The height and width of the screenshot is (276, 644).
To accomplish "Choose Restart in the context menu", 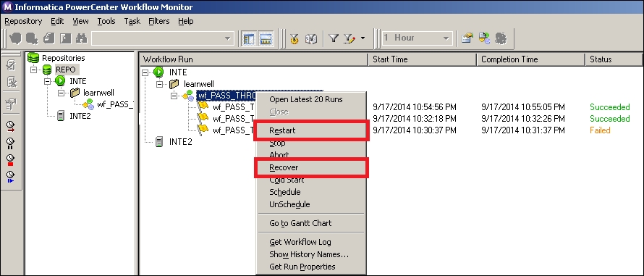I will 311,130.
